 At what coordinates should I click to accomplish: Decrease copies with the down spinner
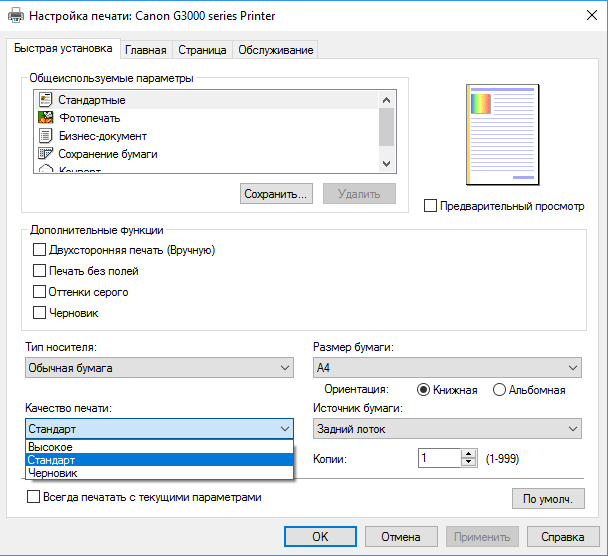(x=469, y=463)
